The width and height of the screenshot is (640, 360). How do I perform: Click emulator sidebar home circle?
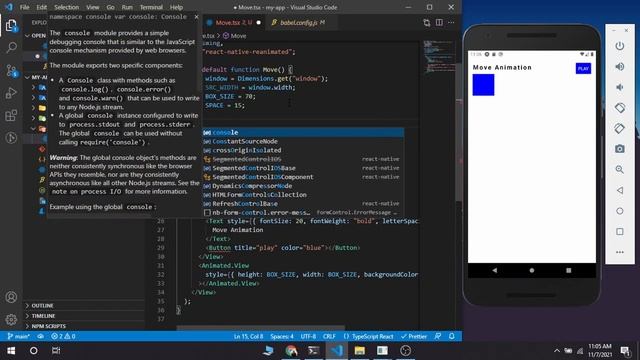[x=620, y=211]
